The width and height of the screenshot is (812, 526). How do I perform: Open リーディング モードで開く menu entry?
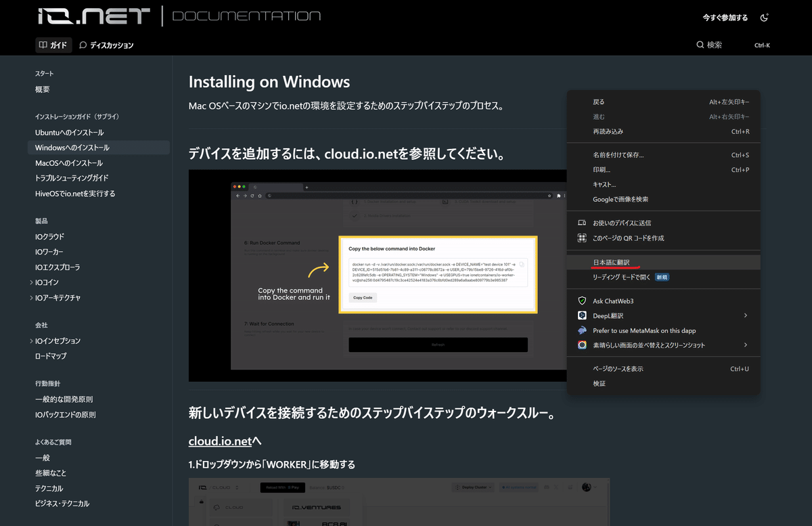[x=663, y=277]
